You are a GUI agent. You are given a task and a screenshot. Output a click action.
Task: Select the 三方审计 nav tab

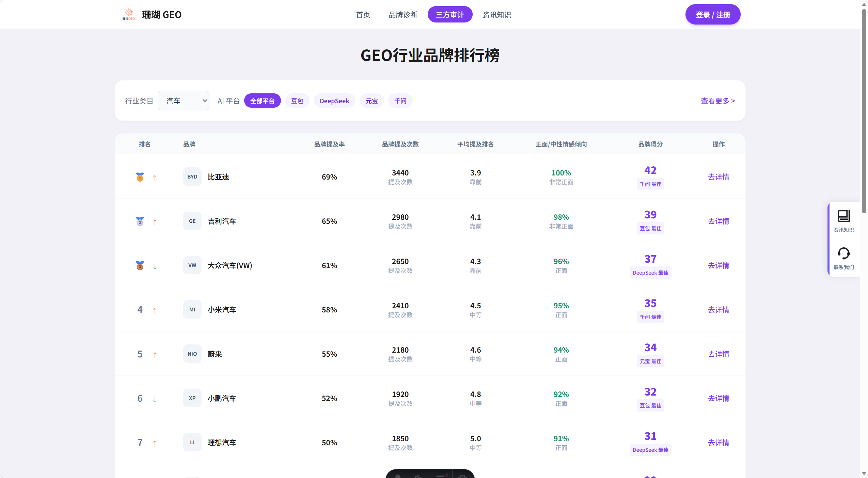coord(450,15)
